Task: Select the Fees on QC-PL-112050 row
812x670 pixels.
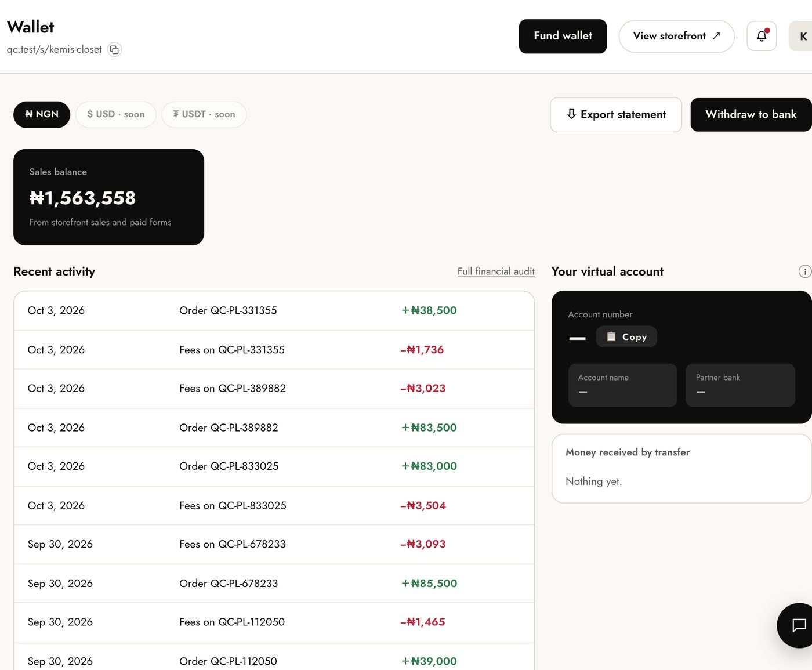Action: click(274, 622)
